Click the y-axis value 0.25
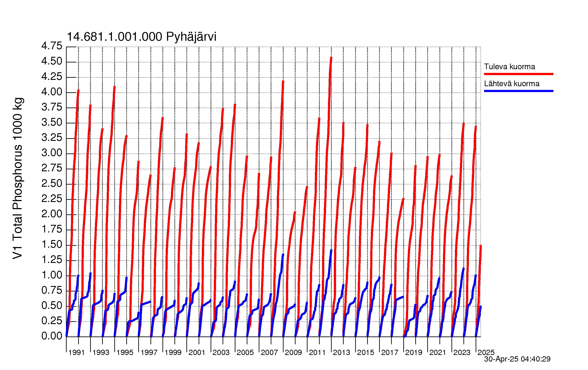This screenshot has width=588, height=370. click(x=52, y=320)
